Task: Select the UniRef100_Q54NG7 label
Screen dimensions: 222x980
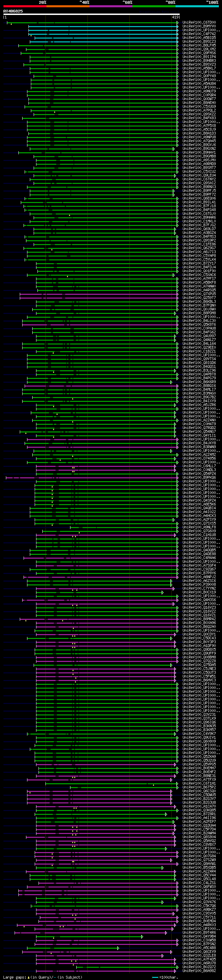Action: 199,431
